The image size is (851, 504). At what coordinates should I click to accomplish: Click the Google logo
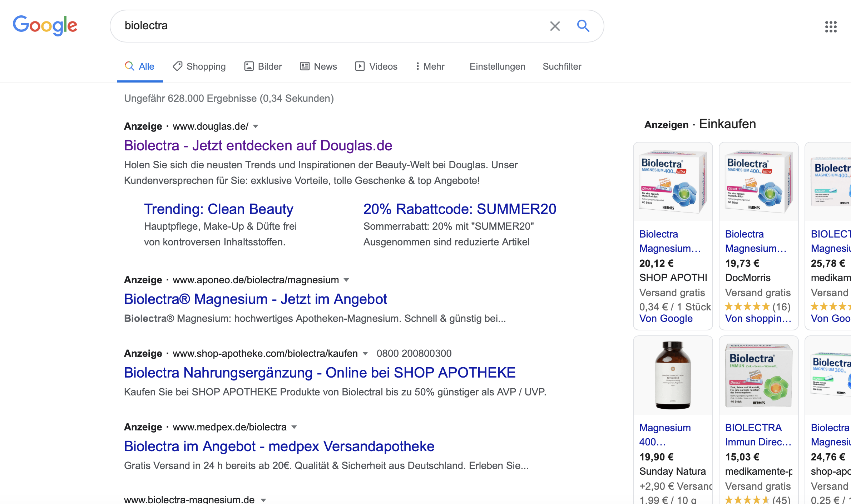(45, 25)
